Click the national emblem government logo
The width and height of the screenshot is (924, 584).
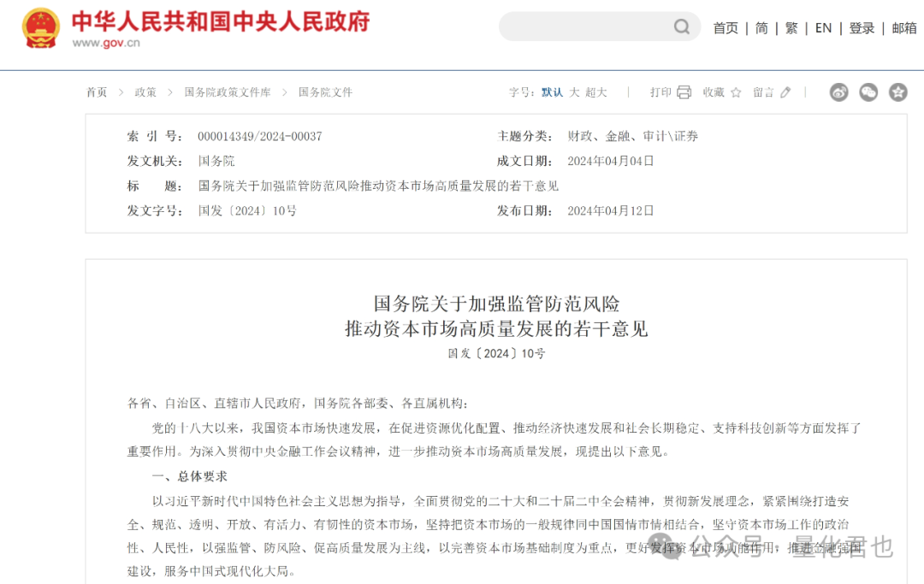(38, 26)
